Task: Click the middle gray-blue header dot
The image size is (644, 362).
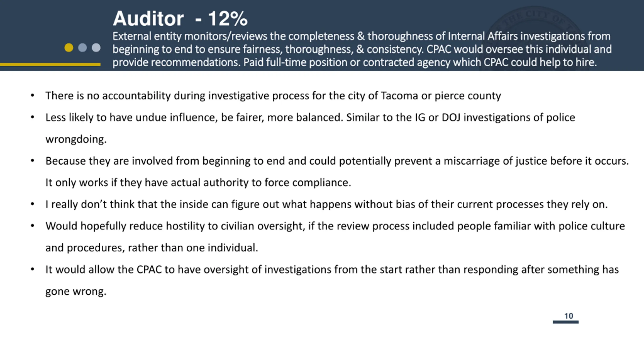Action: (x=83, y=48)
